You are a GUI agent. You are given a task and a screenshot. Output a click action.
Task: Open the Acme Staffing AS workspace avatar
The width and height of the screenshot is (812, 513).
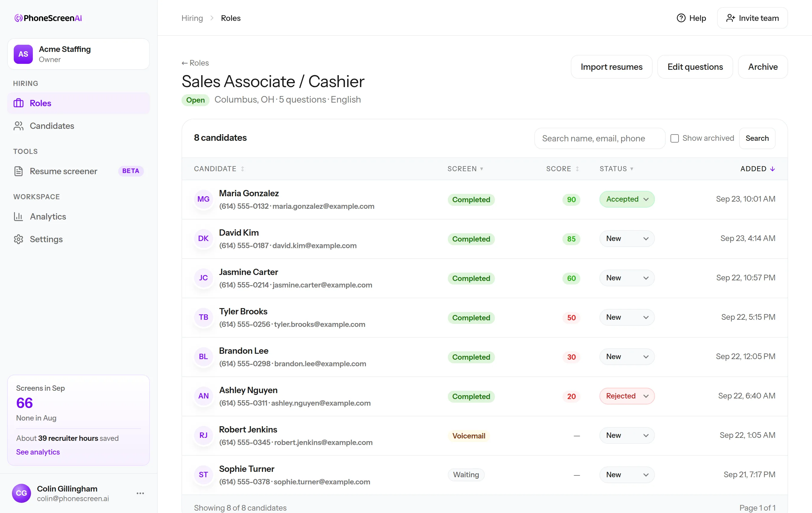pos(23,54)
